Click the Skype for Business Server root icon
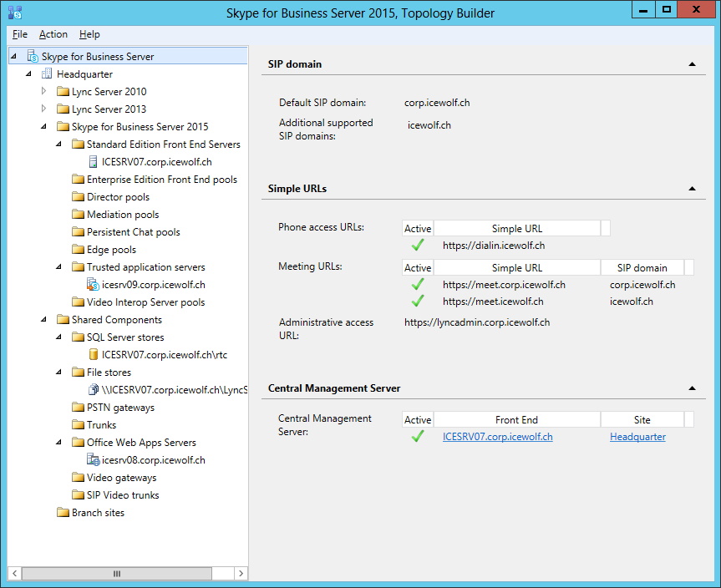This screenshot has width=721, height=588. pos(33,57)
